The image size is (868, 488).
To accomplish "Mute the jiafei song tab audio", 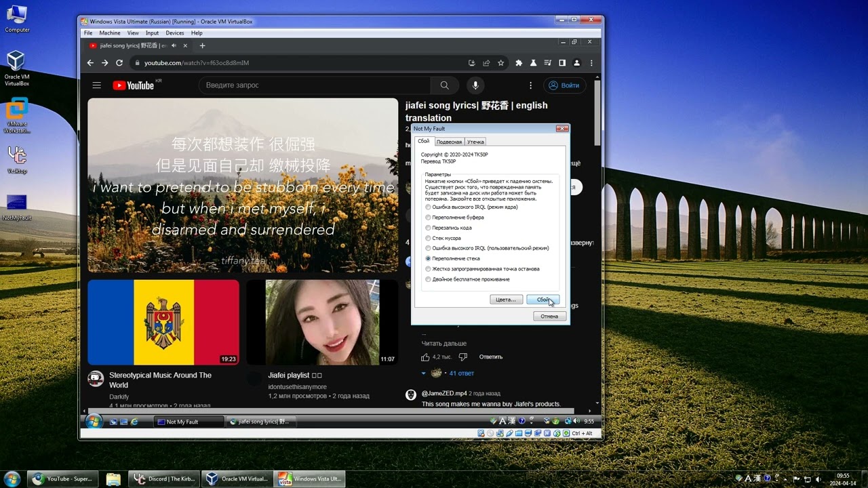I will coord(174,46).
